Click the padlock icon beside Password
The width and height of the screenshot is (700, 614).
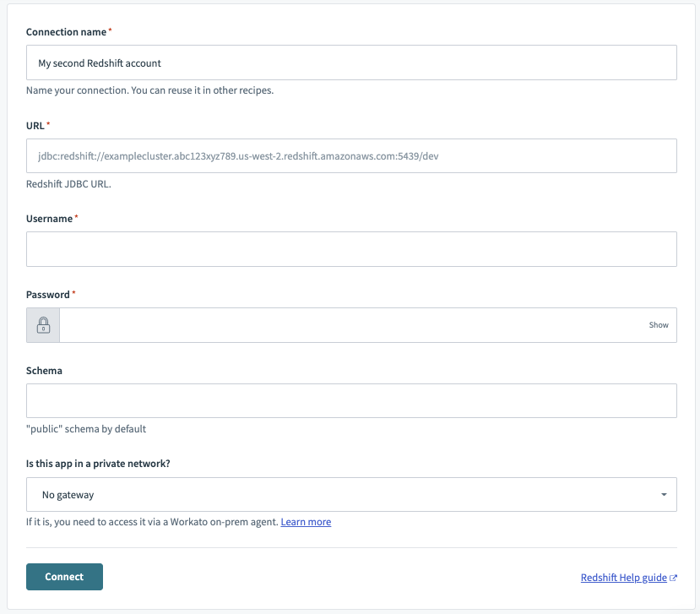[42, 324]
